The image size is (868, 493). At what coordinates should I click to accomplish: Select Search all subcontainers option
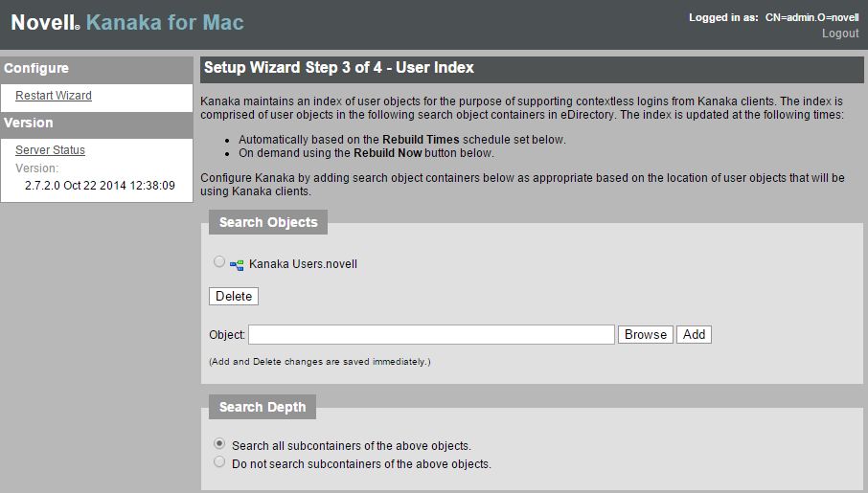[219, 444]
